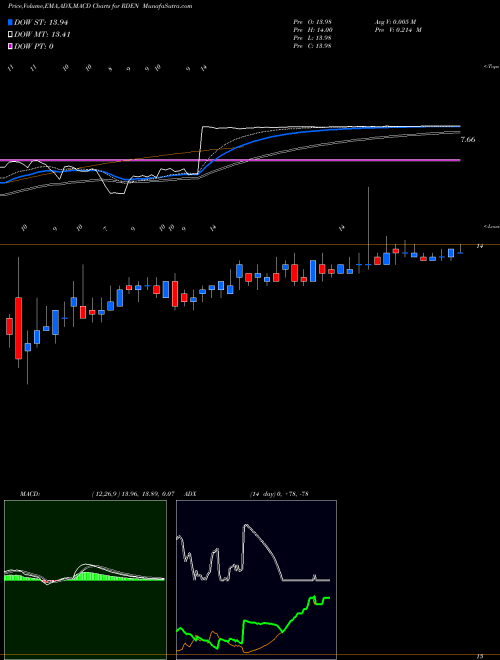Click the 'Pre O: 13.98' value
This screenshot has height=660, width=500.
pyautogui.click(x=312, y=22)
